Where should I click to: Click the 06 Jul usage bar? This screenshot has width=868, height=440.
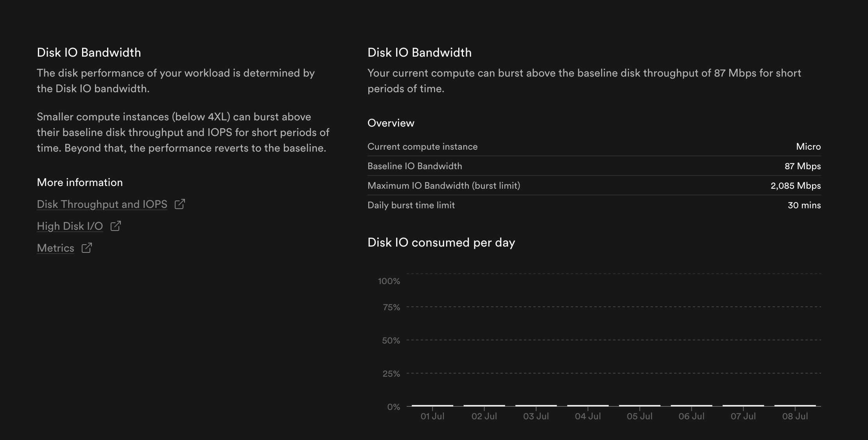[x=691, y=406]
